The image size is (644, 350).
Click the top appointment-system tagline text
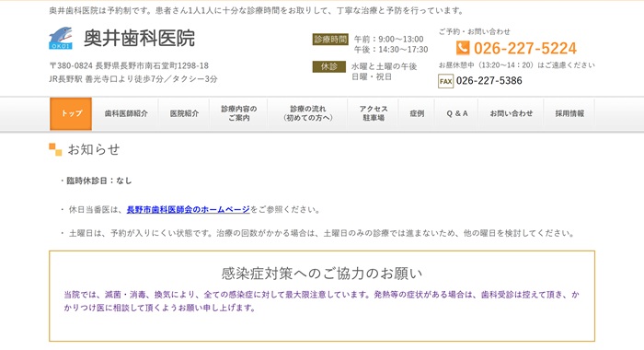point(257,11)
